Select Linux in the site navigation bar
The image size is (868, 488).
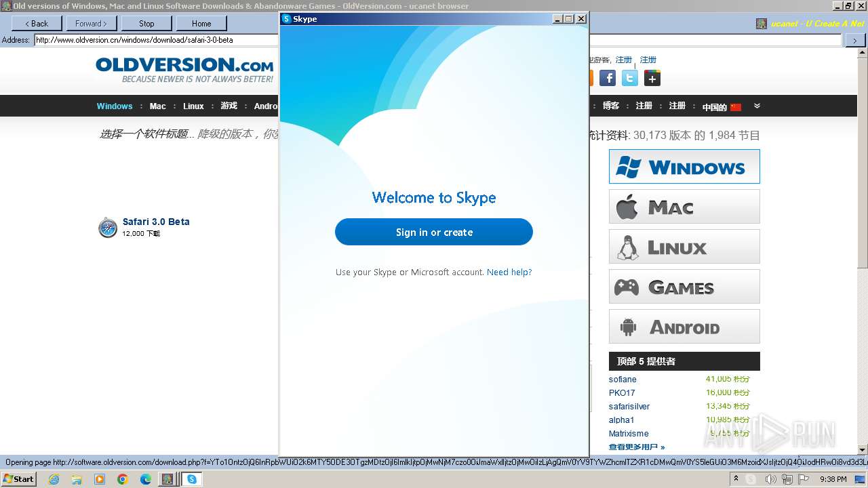point(193,106)
